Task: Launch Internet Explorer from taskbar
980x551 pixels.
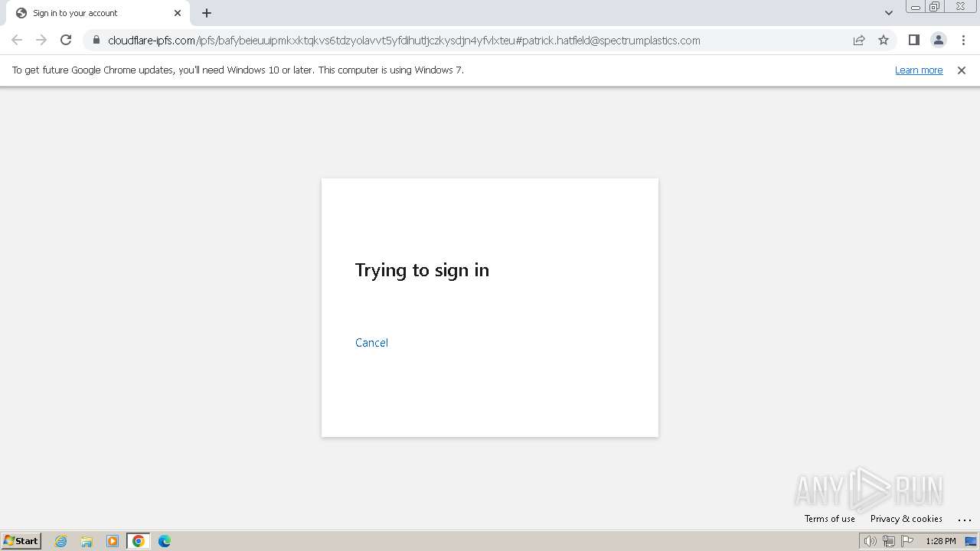Action: (60, 541)
